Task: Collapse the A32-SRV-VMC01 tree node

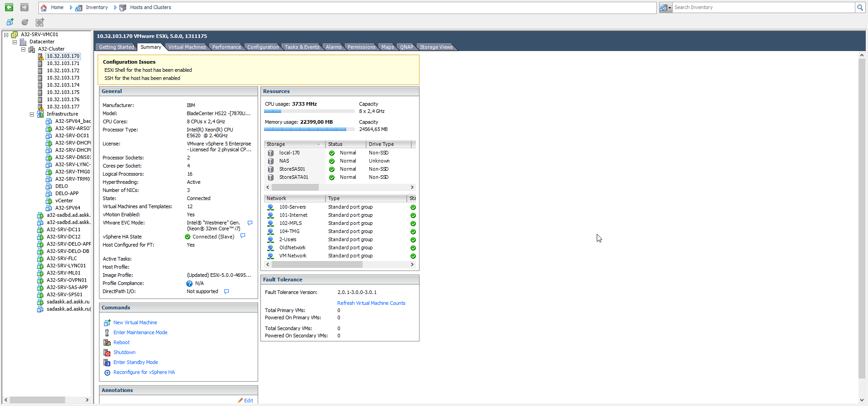Action: pyautogui.click(x=6, y=35)
